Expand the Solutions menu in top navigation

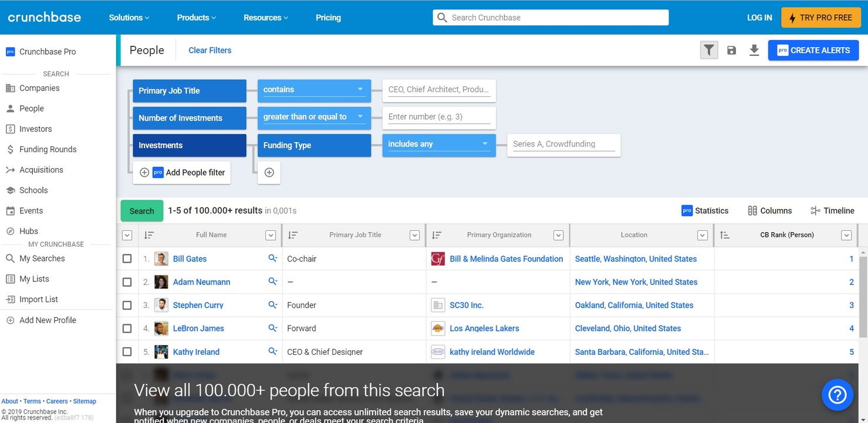(129, 18)
